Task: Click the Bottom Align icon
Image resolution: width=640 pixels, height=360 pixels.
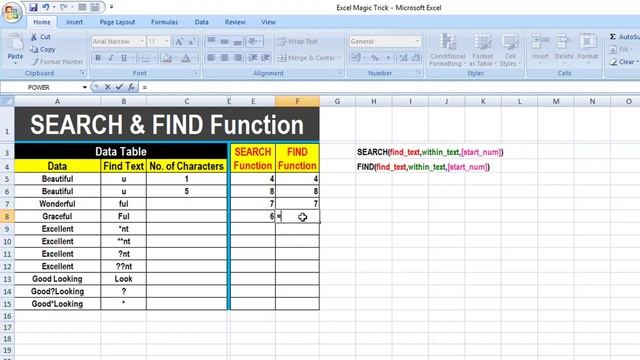Action: tap(237, 41)
